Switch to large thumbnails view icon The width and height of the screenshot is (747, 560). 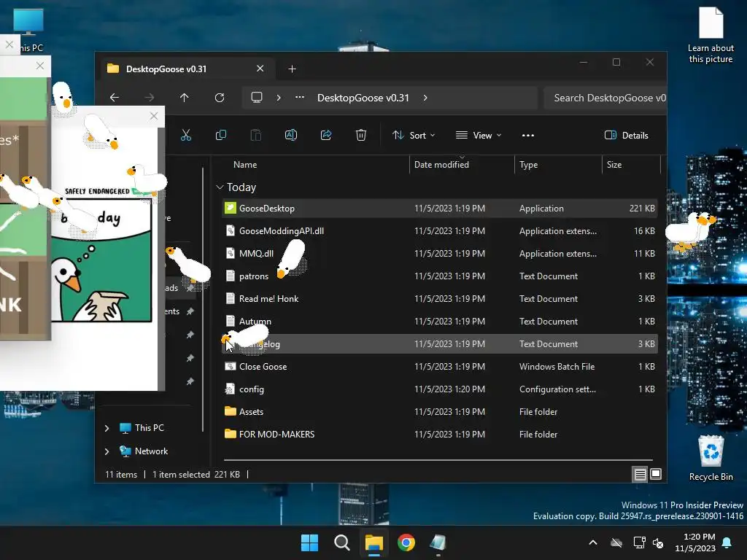click(656, 474)
